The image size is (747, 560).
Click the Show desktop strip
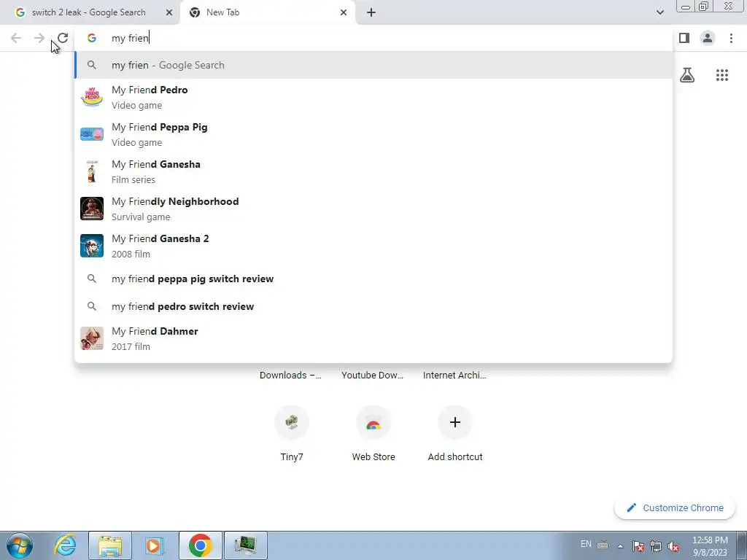pyautogui.click(x=742, y=545)
